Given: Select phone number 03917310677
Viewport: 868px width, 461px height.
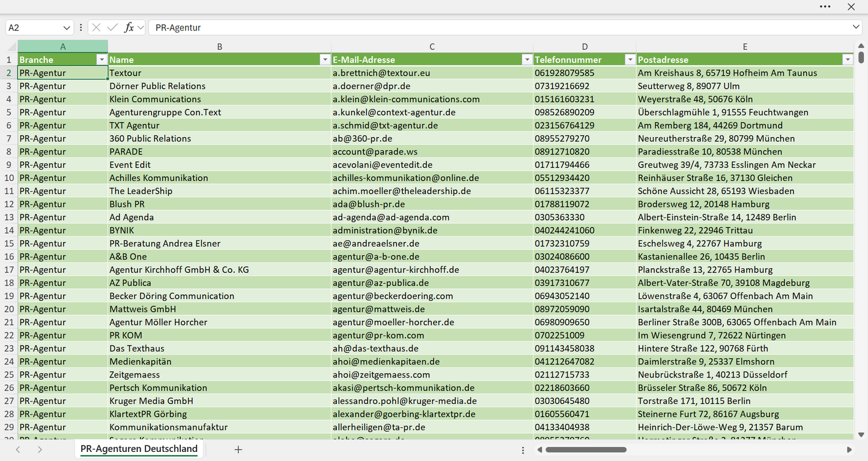Looking at the screenshot, I should [x=584, y=283].
